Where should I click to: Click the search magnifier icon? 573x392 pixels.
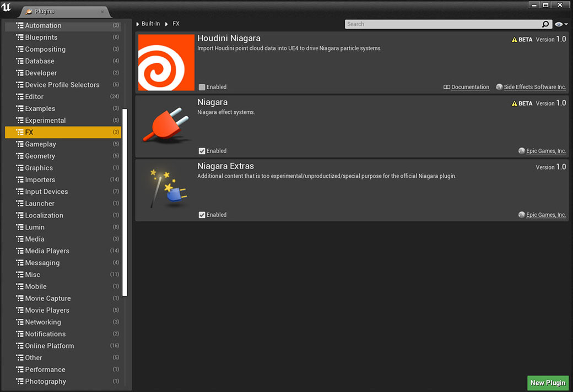pyautogui.click(x=545, y=24)
